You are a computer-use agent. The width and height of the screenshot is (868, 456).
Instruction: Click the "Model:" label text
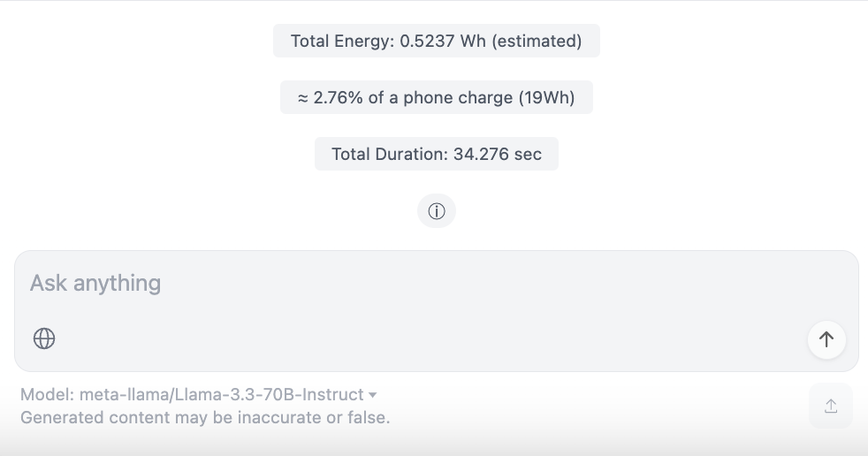point(48,395)
